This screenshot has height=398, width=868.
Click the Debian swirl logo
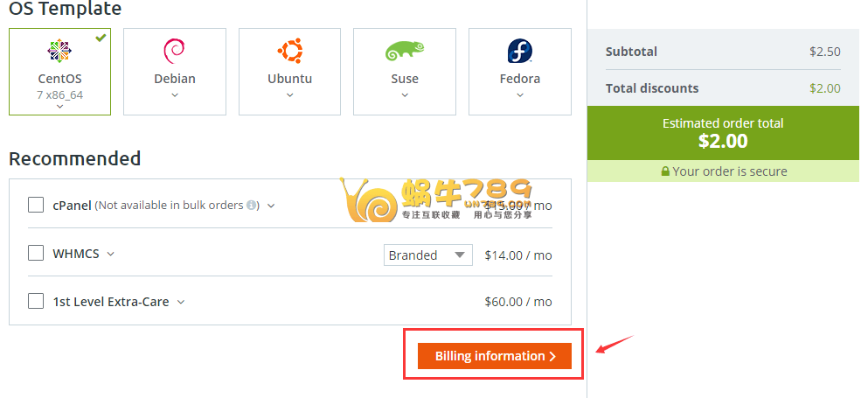click(x=175, y=50)
